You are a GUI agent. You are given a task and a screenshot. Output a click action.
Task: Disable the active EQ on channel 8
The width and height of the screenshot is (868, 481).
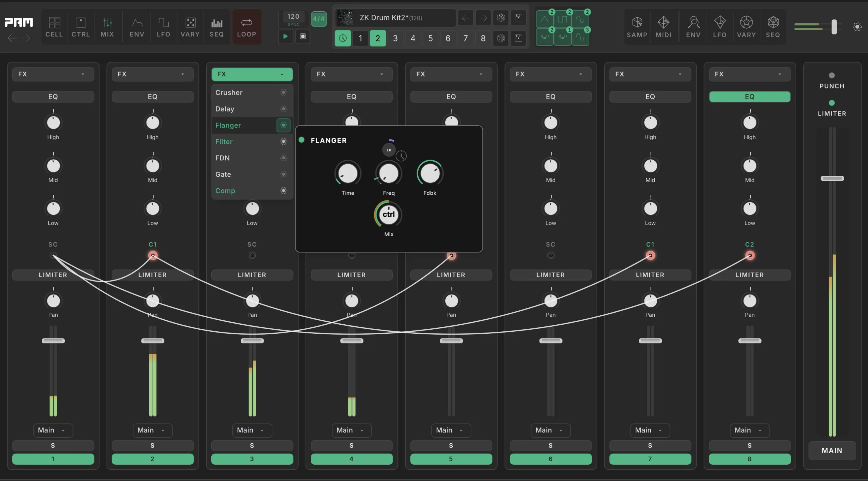pyautogui.click(x=750, y=97)
